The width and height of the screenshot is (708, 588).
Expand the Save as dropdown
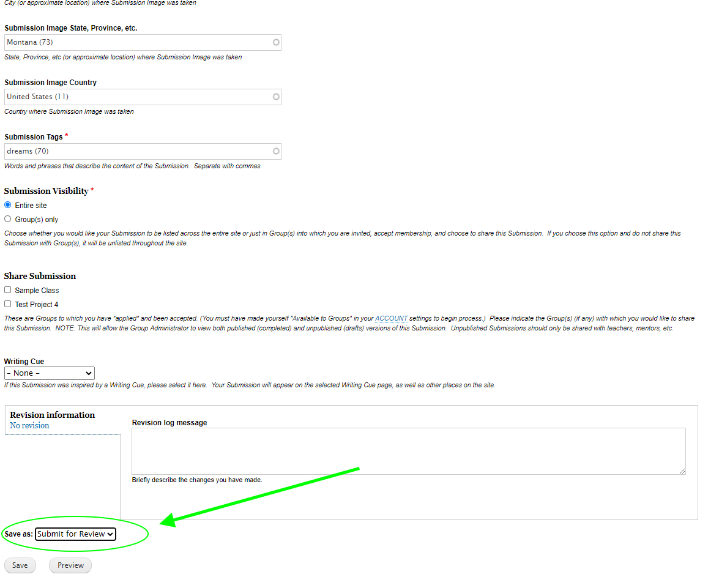click(x=75, y=534)
